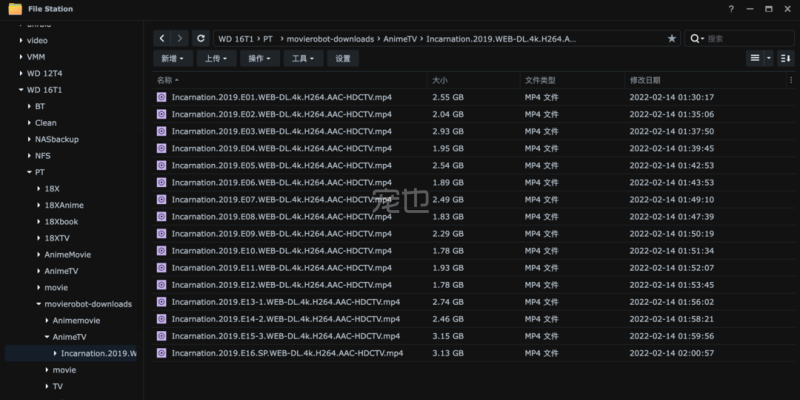This screenshot has width=800, height=400.
Task: Select the AnimeMovie folder in sidebar
Action: pos(67,254)
